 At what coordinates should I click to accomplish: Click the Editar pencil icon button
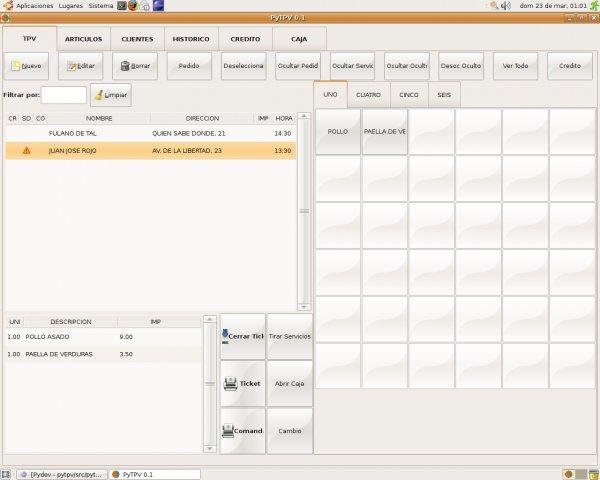point(80,66)
